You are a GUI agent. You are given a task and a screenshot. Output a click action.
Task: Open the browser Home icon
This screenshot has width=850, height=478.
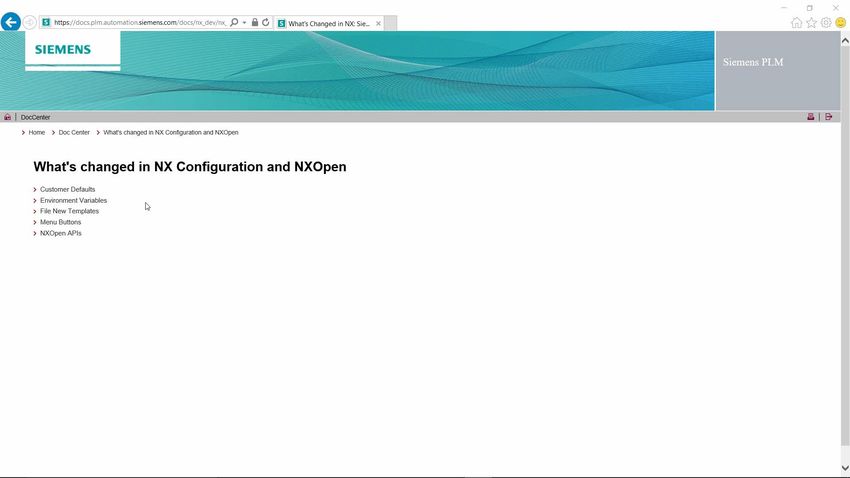(796, 23)
